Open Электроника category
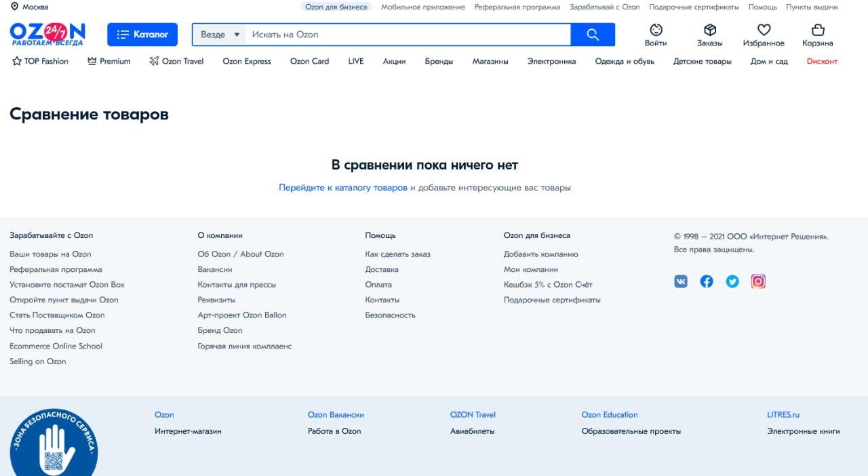Image resolution: width=868 pixels, height=476 pixels. [552, 61]
